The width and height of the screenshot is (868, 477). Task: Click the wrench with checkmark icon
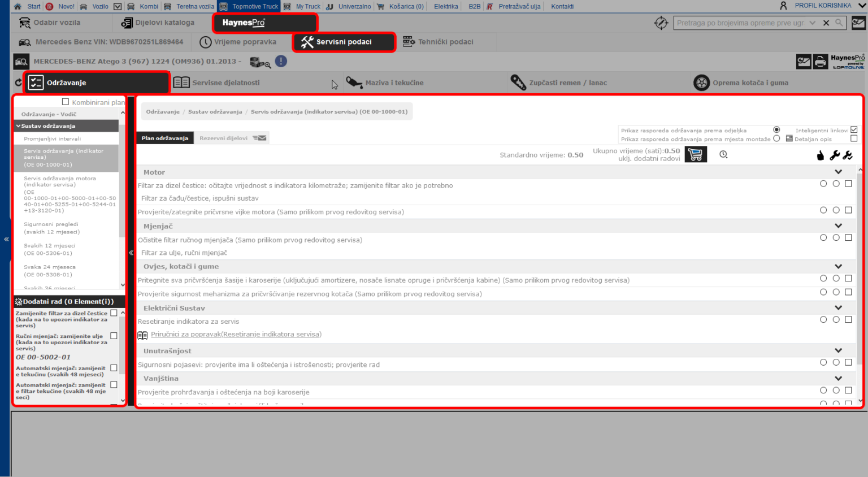click(x=848, y=155)
